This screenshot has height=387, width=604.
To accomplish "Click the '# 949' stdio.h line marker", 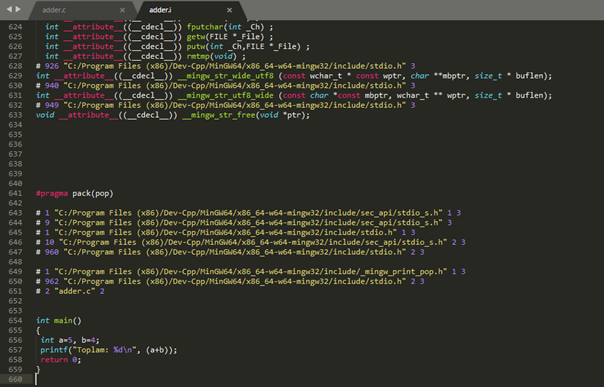I will click(x=225, y=105).
